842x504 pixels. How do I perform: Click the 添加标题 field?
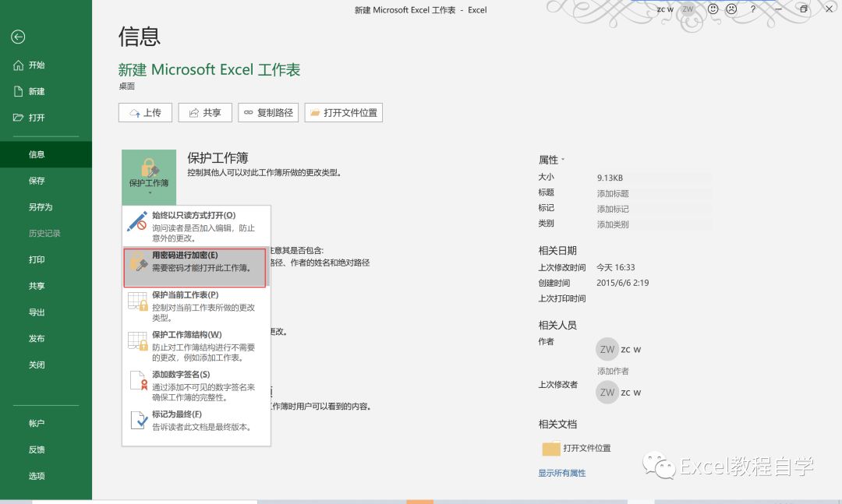(653, 194)
